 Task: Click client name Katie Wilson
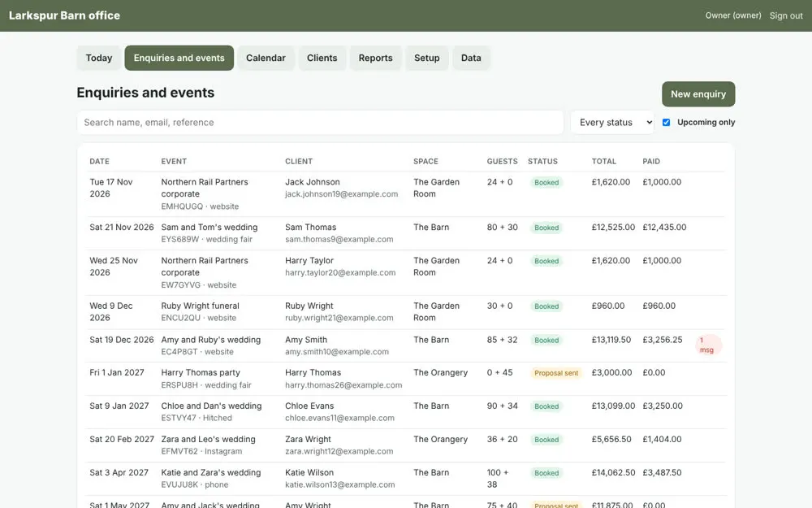309,472
